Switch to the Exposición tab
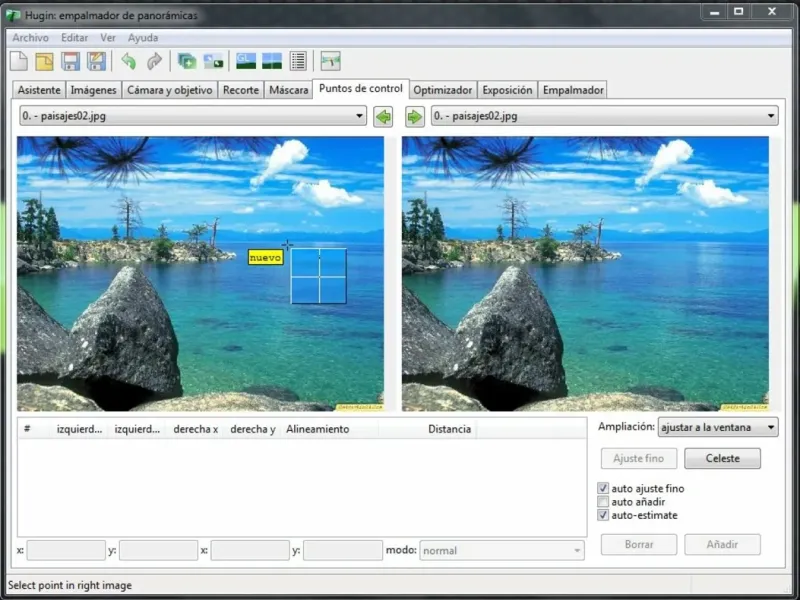Viewport: 800px width, 600px height. (507, 90)
